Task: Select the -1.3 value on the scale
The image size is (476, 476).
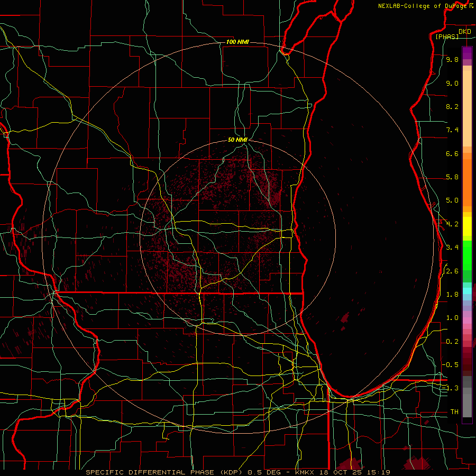Action: 451,388
